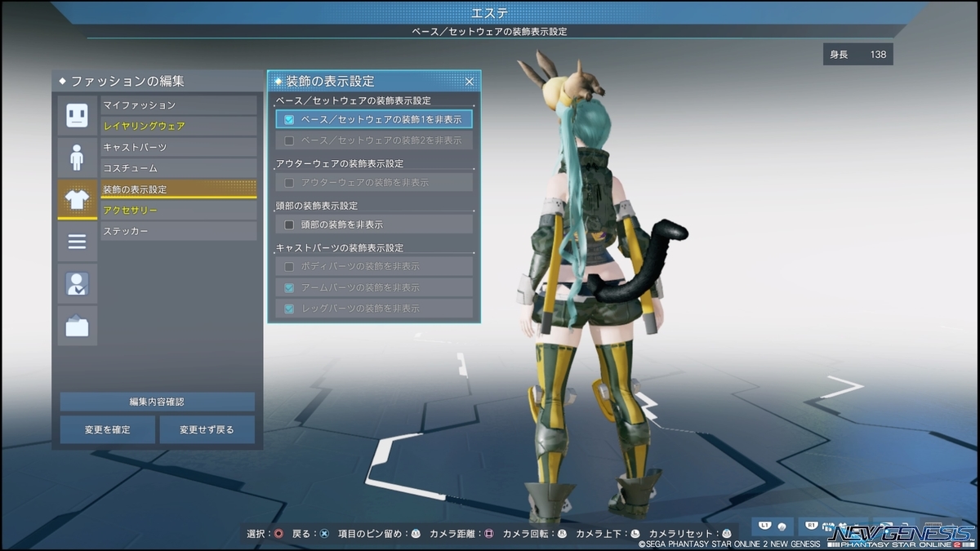Toggle ベース/セットウェアの装飾2を非表示 checkbox

coord(289,140)
